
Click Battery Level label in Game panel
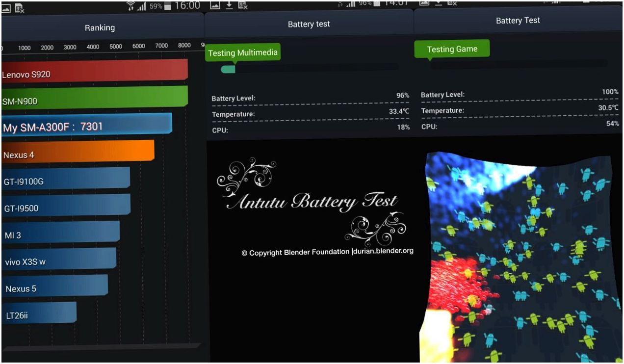coord(442,95)
